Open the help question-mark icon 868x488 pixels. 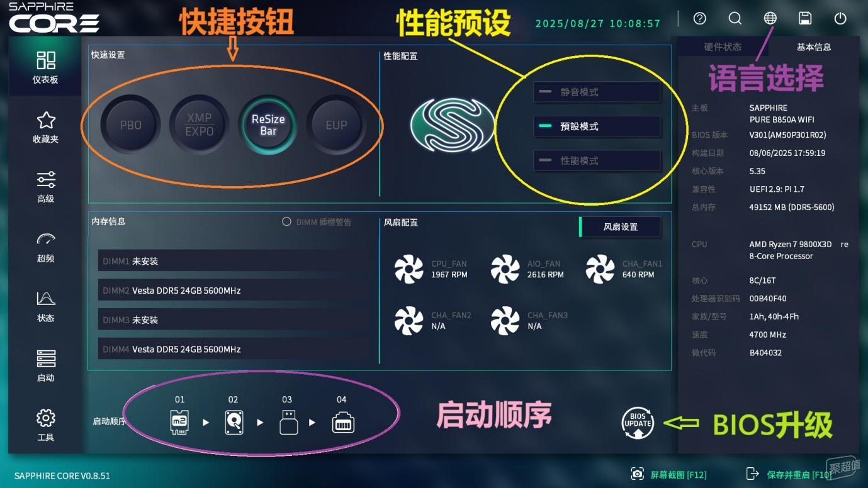point(699,18)
